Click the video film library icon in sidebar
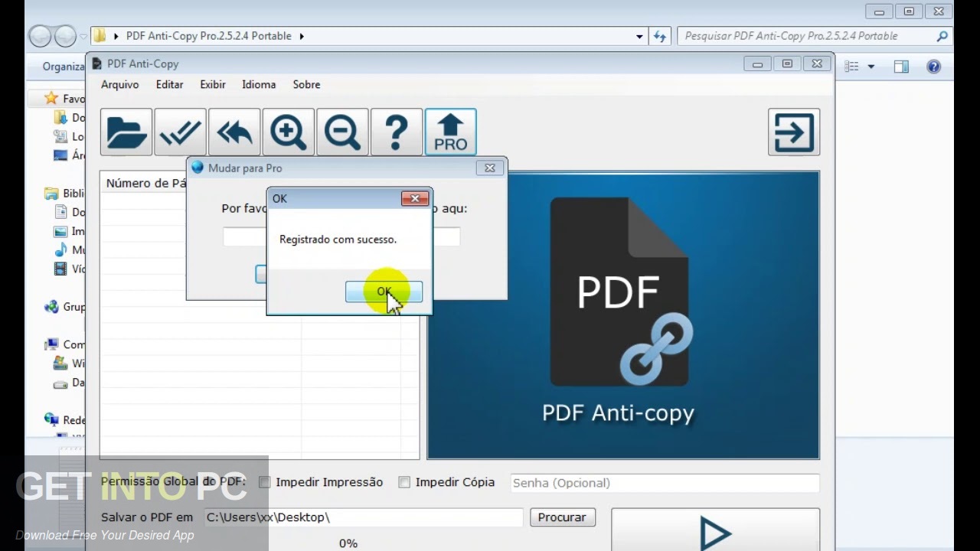Viewport: 980px width, 551px height. (x=60, y=269)
